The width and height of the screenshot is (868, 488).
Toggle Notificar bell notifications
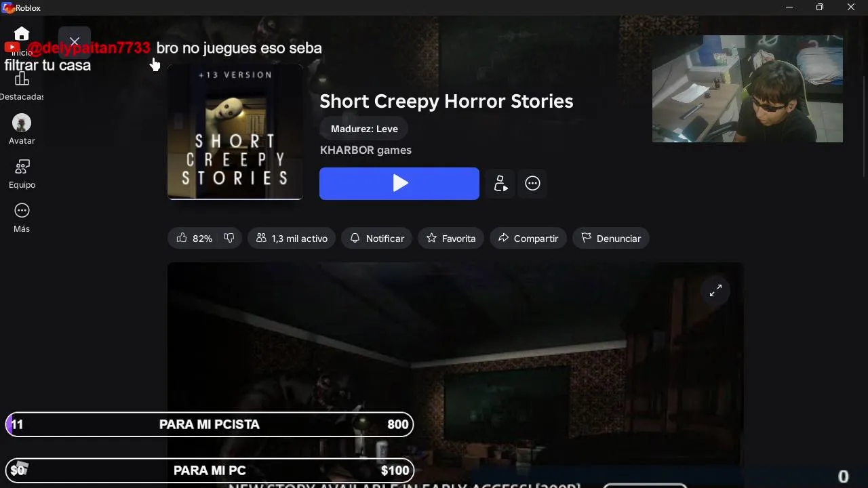[x=377, y=239]
